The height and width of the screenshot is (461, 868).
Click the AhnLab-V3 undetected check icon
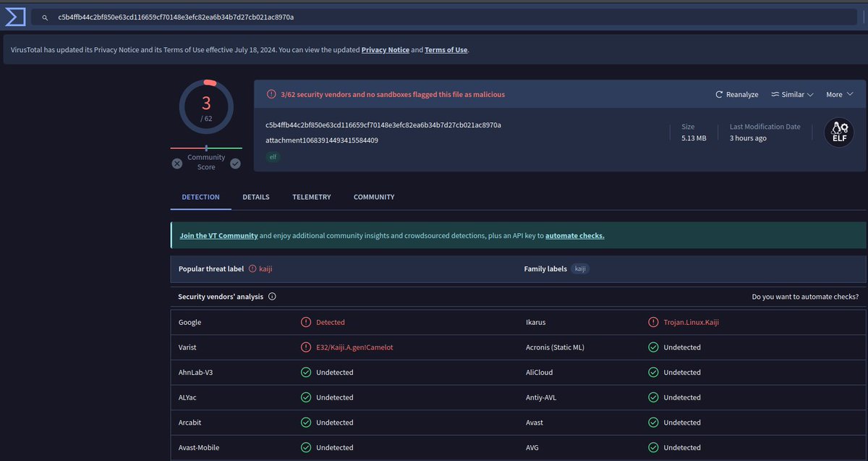306,372
